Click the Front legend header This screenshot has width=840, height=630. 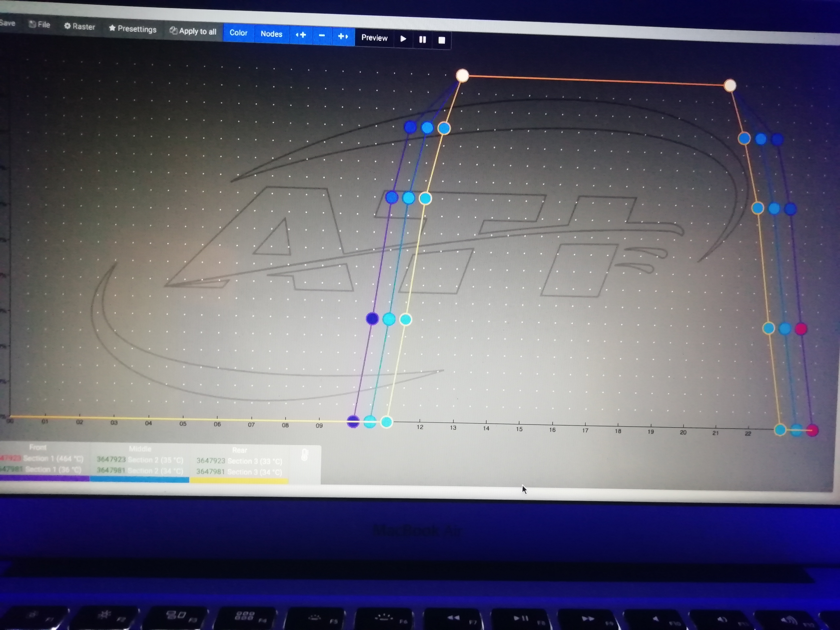pyautogui.click(x=38, y=447)
